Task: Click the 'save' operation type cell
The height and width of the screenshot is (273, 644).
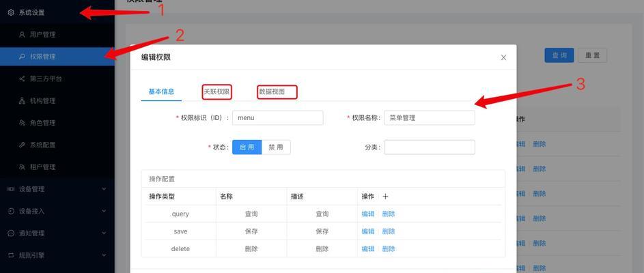Action: click(180, 231)
